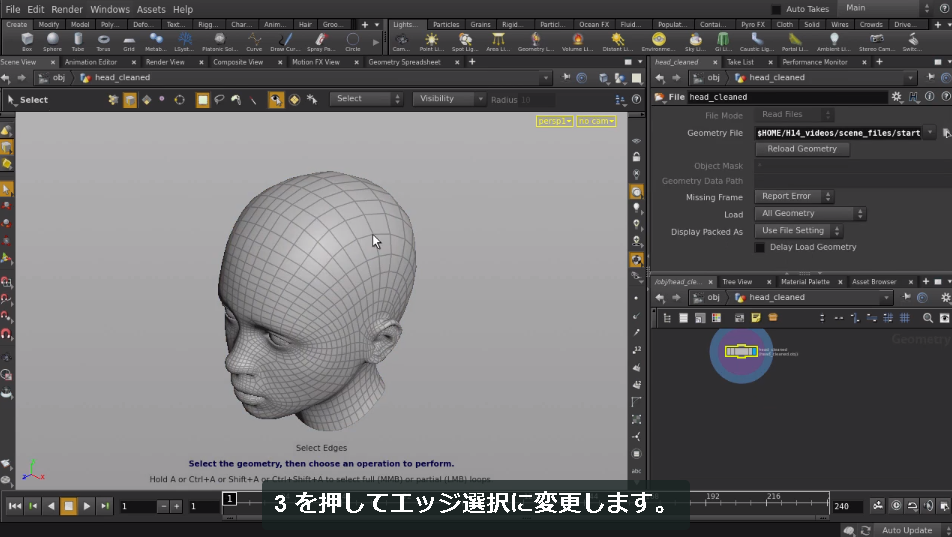Viewport: 952px width, 537px height.
Task: Toggle the Auto Takes checkbox
Action: tap(776, 9)
